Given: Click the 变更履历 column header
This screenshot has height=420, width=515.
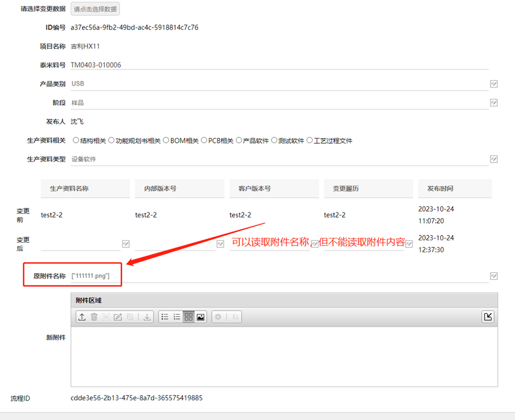Looking at the screenshot, I should pyautogui.click(x=369, y=189).
